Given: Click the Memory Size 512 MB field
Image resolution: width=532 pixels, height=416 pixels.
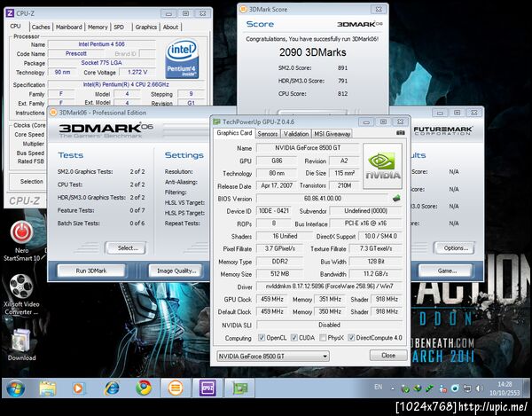Looking at the screenshot, I should [x=279, y=273].
